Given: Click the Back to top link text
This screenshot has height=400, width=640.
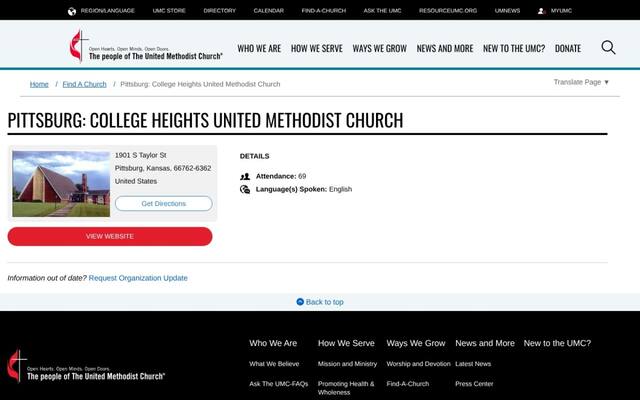Looking at the screenshot, I should [324, 302].
